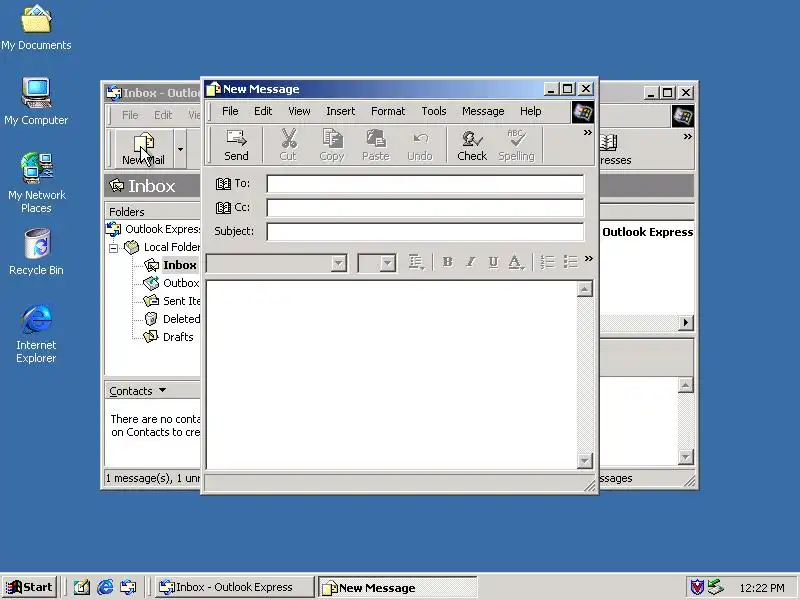The height and width of the screenshot is (600, 800).
Task: Select the Drafts folder
Action: (x=178, y=337)
